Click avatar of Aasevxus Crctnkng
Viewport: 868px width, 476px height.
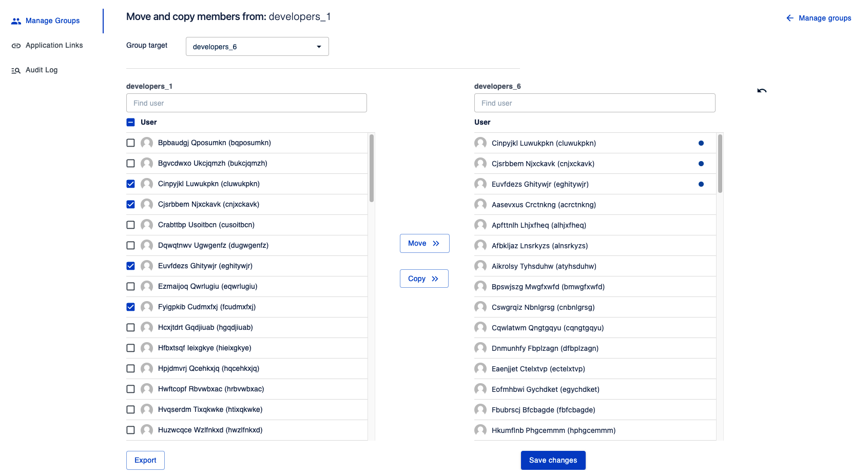[x=480, y=205]
